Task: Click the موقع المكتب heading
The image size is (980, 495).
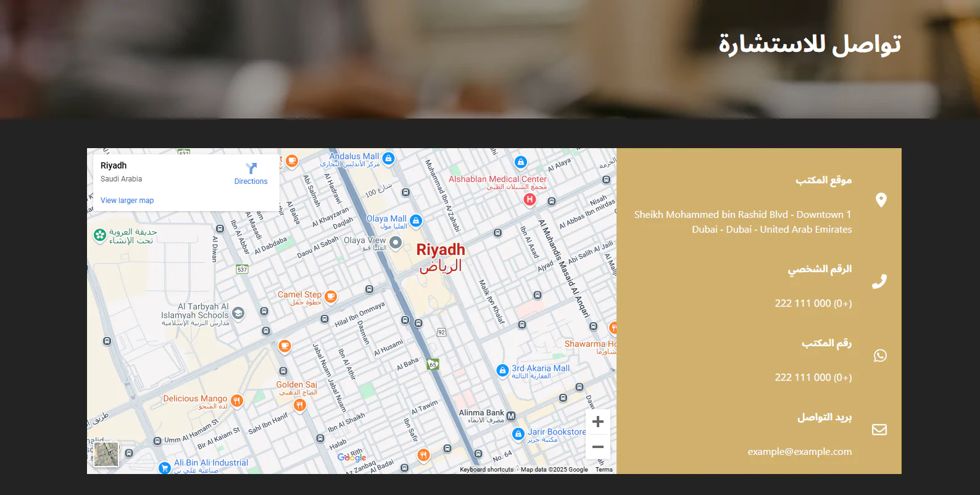Action: click(824, 180)
